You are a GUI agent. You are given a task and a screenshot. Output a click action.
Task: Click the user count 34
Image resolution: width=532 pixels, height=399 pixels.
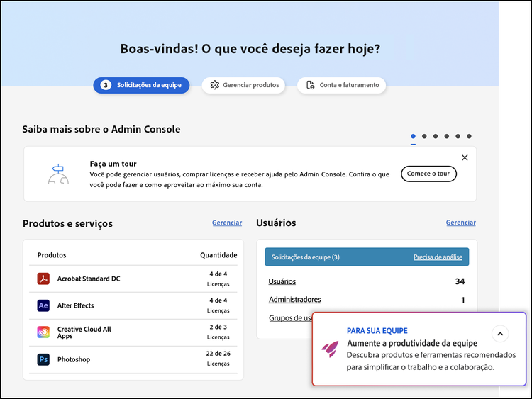[460, 281]
